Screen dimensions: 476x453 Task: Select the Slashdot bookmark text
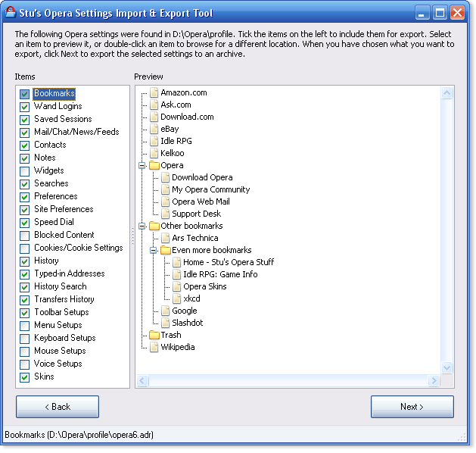coord(188,323)
